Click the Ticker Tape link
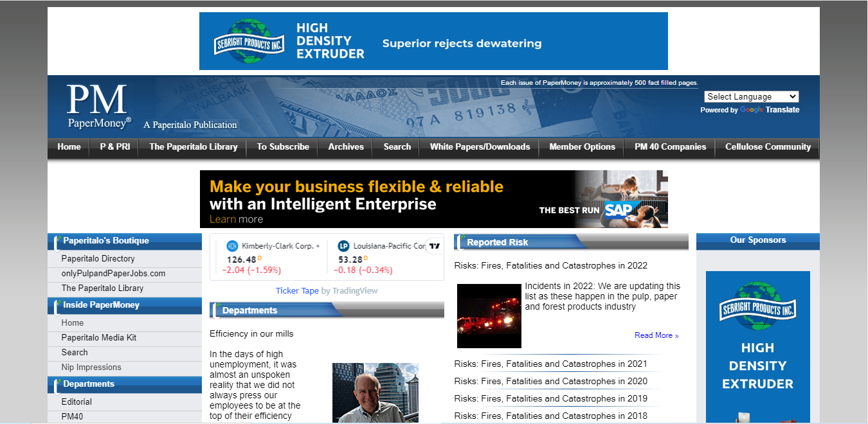The width and height of the screenshot is (868, 424). [297, 291]
